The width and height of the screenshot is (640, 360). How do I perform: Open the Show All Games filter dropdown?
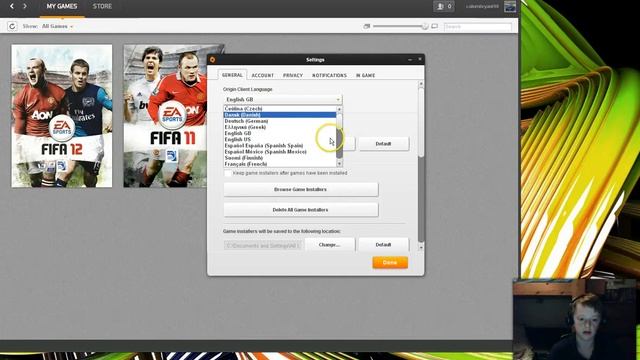point(57,26)
